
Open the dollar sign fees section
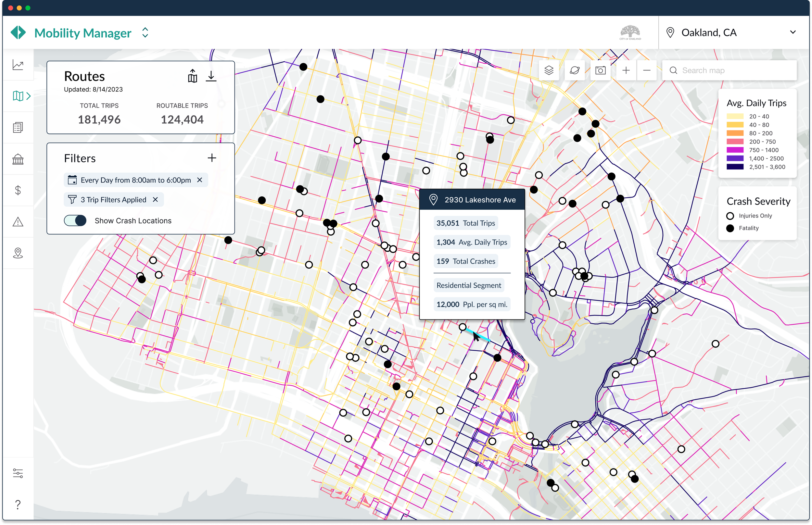coord(18,190)
